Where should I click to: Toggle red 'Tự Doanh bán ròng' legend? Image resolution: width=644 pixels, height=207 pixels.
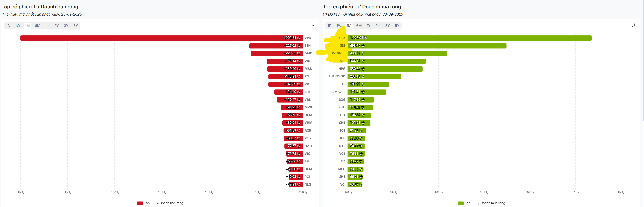(160, 203)
